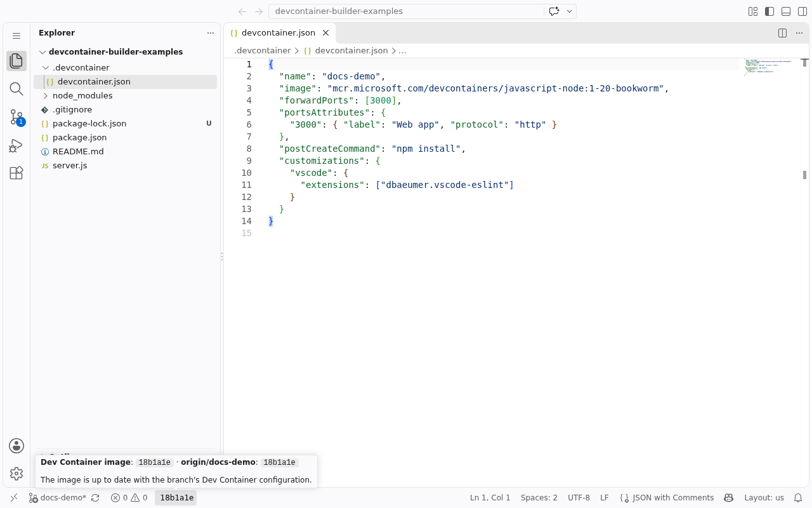The image size is (812, 508).
Task: Open the Run and Debug view
Action: point(16,145)
